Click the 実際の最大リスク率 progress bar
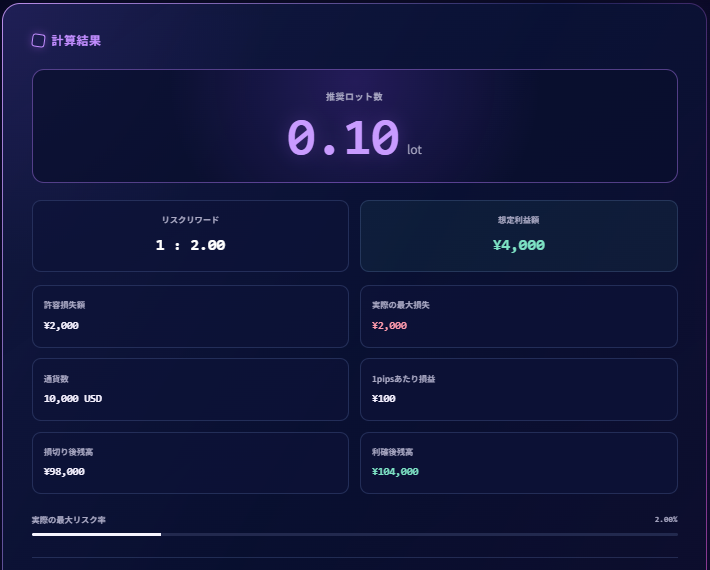 tap(355, 534)
